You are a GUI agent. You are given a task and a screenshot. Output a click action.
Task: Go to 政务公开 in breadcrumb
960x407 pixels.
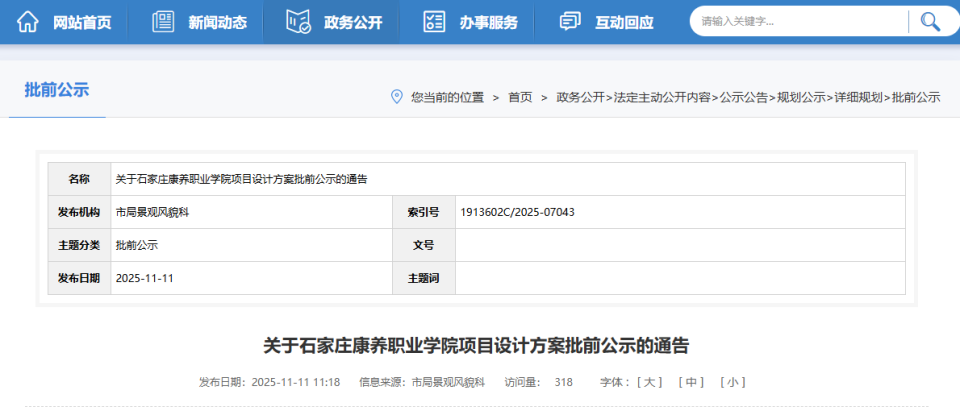pos(580,97)
